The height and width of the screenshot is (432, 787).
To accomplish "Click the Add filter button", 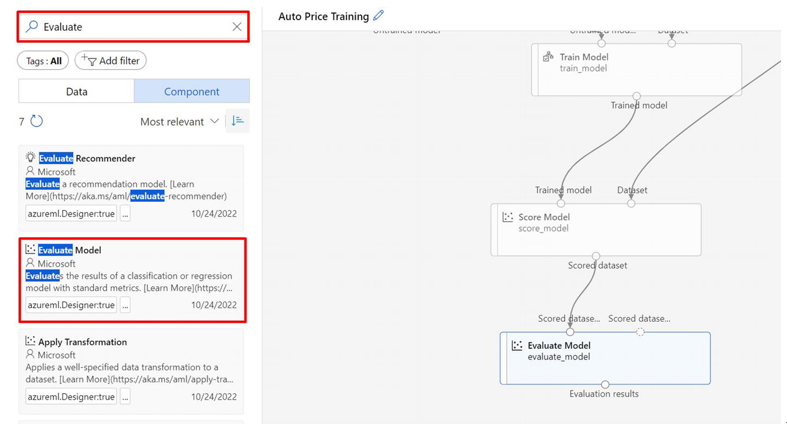I will (110, 61).
